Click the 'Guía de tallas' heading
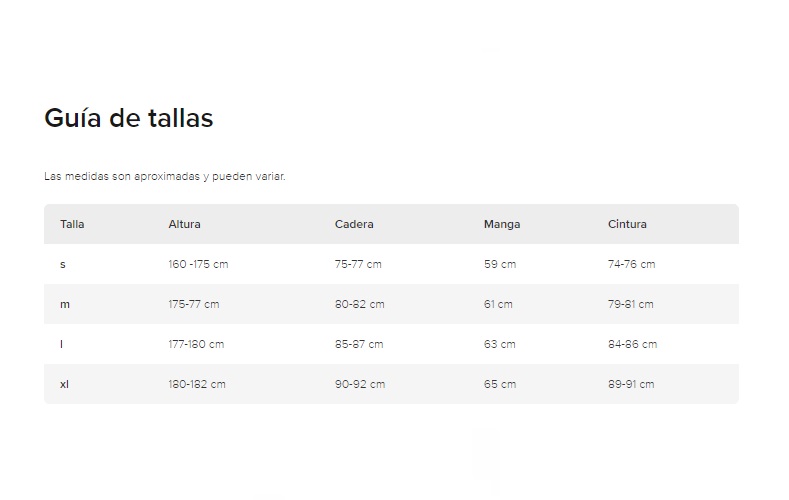Screen dimensions: 789x500 [x=129, y=118]
